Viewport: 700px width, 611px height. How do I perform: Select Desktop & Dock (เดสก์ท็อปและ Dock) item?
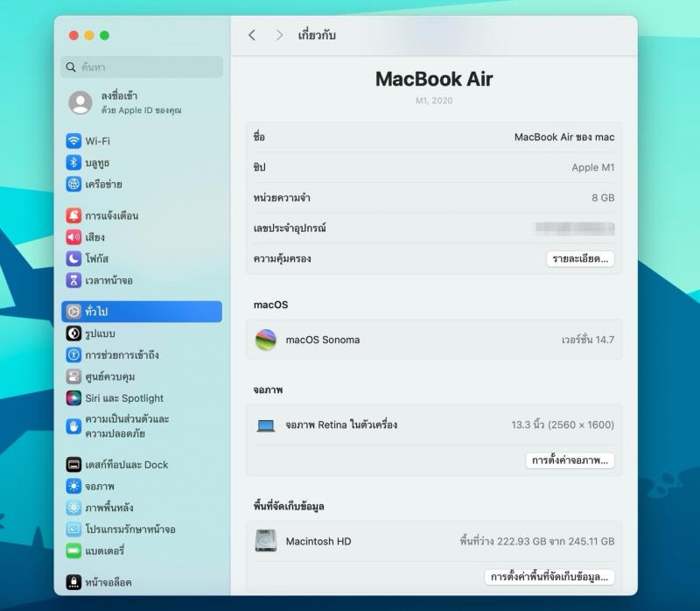pyautogui.click(x=126, y=465)
